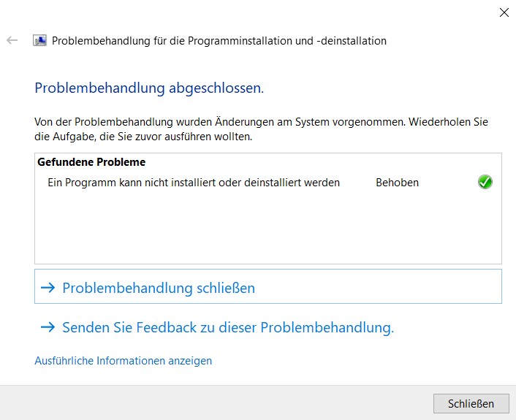Click the green checkmark status icon
The image size is (516, 420).
click(x=485, y=182)
